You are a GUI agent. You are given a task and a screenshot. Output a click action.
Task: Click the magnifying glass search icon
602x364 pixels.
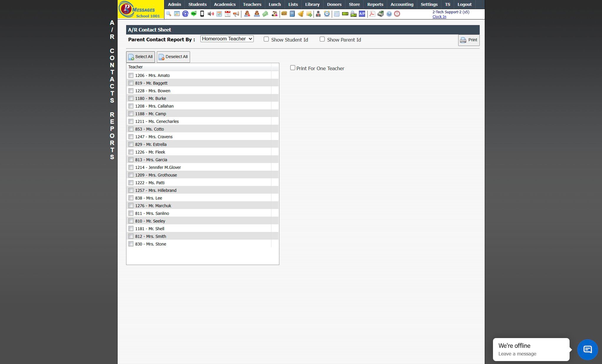[x=169, y=14]
